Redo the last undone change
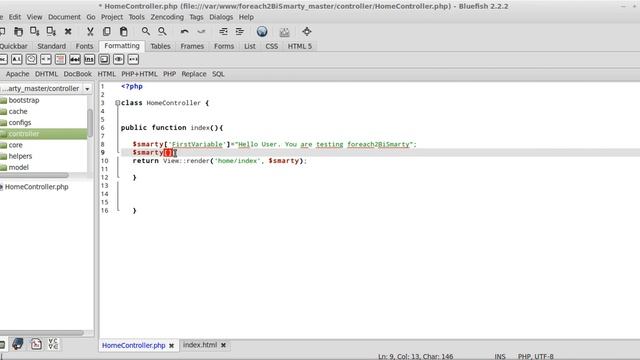Screen dimensions: 640x360 (x=201, y=31)
